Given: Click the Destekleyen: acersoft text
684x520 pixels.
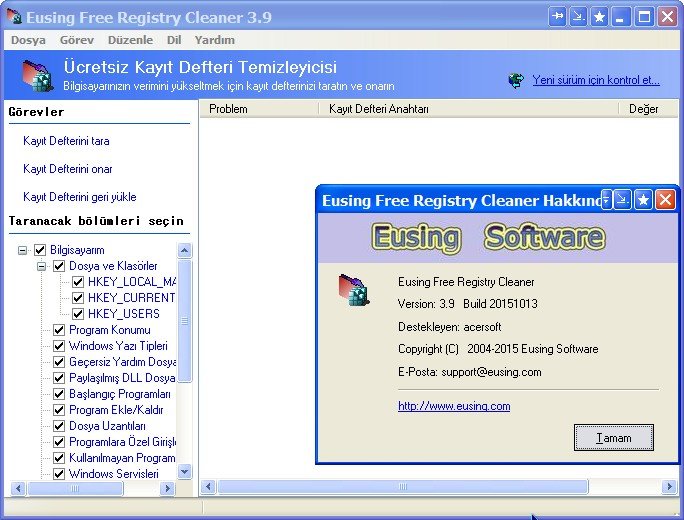Looking at the screenshot, I should pyautogui.click(x=449, y=327).
